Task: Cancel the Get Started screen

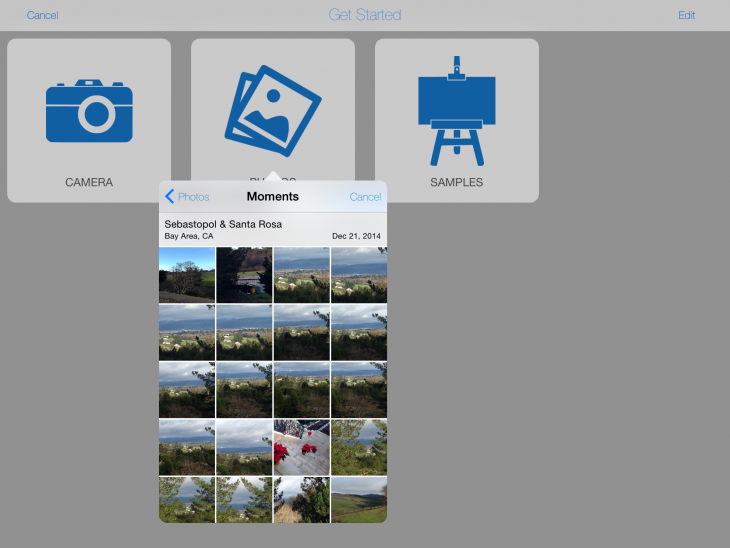Action: point(42,15)
